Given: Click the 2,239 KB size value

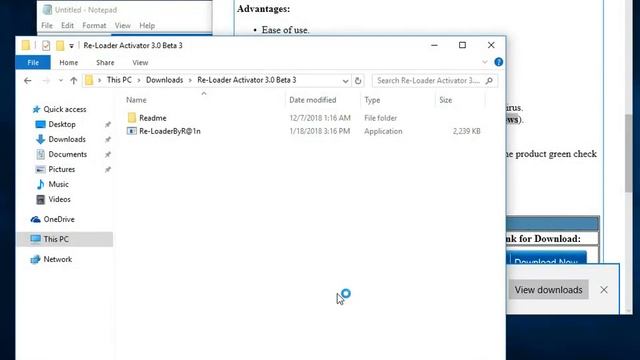Looking at the screenshot, I should (467, 131).
